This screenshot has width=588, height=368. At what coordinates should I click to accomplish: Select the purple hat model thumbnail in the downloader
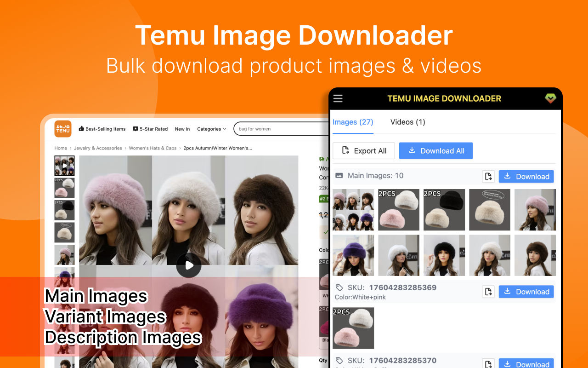[x=353, y=255]
